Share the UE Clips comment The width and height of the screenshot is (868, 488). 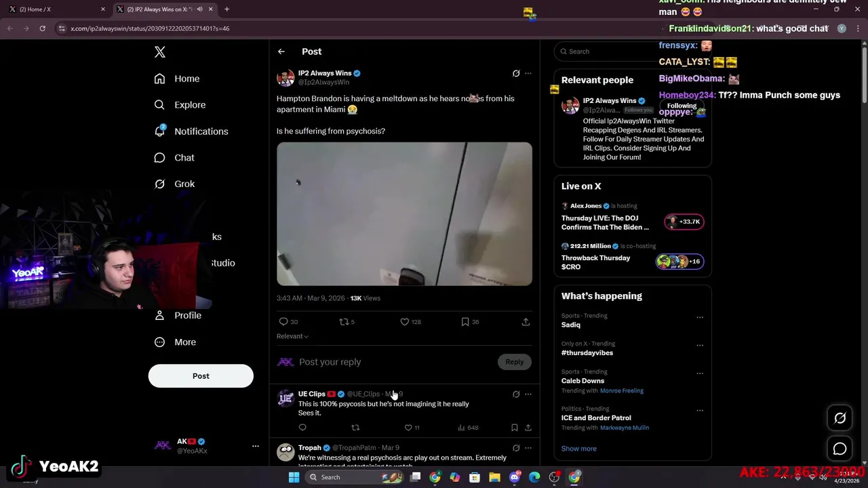click(528, 428)
